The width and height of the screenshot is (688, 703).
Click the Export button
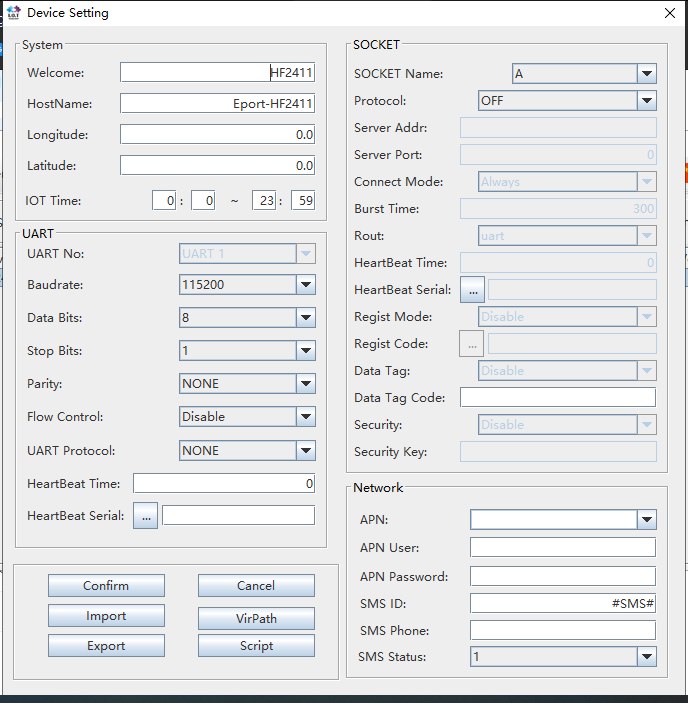click(x=106, y=646)
